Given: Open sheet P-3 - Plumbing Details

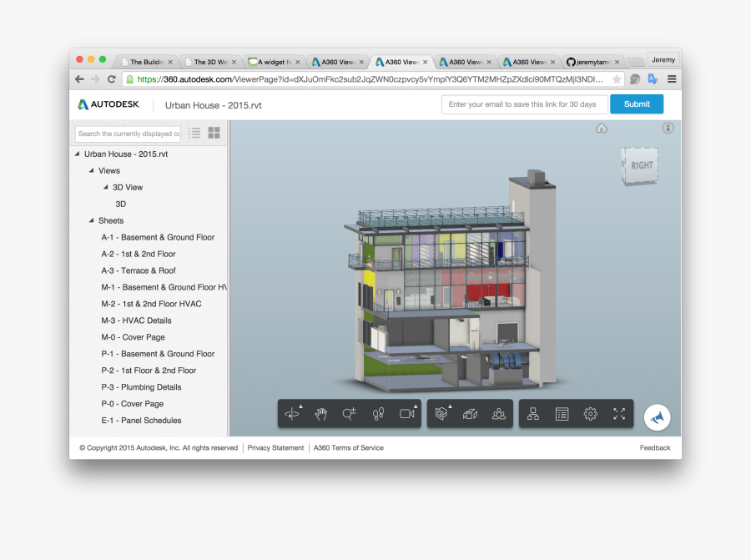Looking at the screenshot, I should point(141,387).
